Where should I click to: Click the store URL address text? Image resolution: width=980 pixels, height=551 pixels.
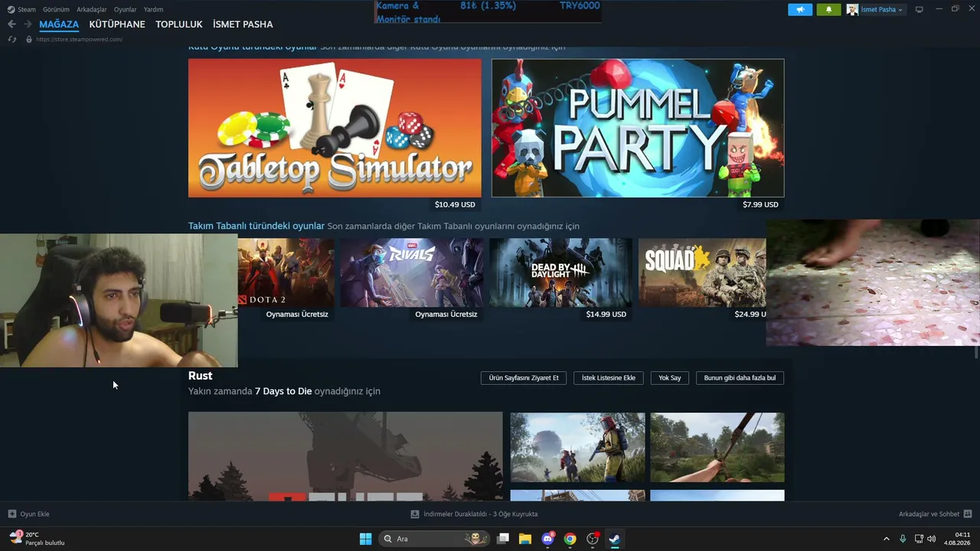click(x=79, y=39)
